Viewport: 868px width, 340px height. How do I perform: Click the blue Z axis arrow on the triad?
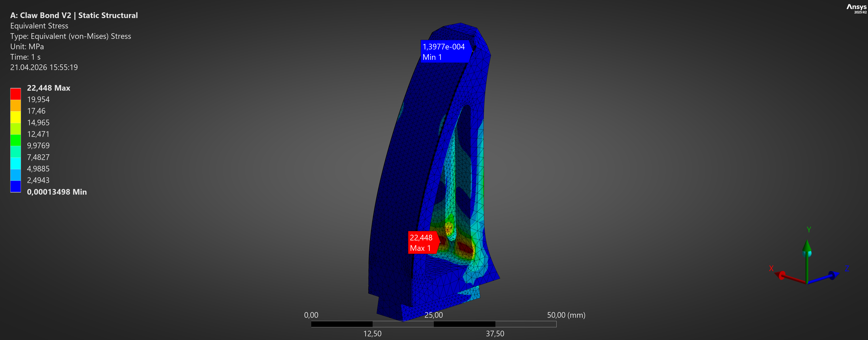coord(833,275)
